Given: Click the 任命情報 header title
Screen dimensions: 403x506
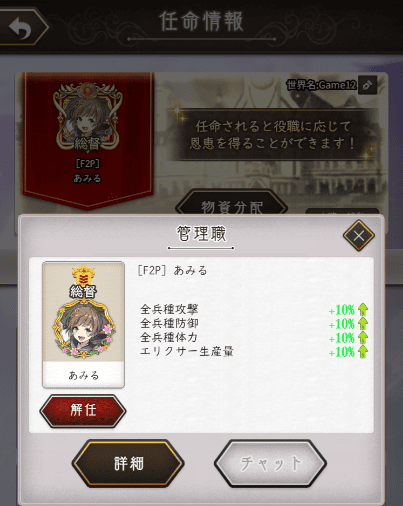Looking at the screenshot, I should 201,21.
